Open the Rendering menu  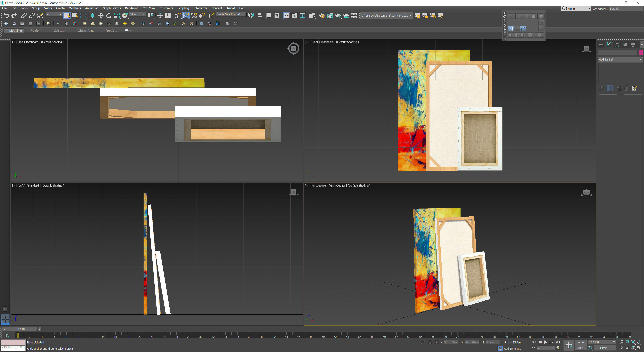point(131,8)
